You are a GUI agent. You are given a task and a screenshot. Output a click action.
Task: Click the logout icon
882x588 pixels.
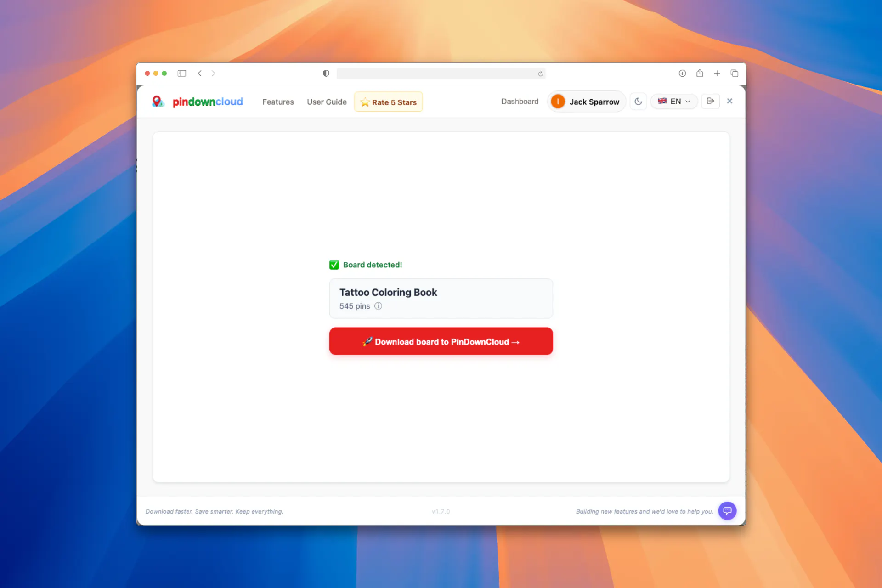pyautogui.click(x=710, y=101)
